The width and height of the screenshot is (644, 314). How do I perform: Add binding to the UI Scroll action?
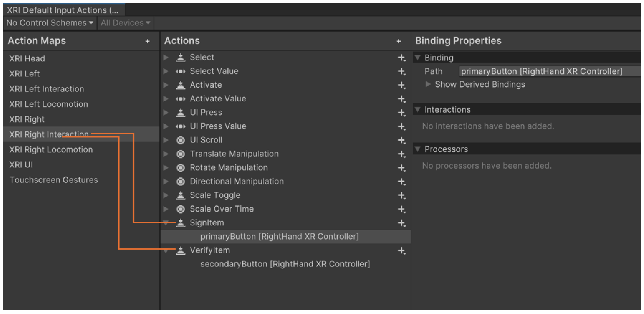pyautogui.click(x=402, y=140)
